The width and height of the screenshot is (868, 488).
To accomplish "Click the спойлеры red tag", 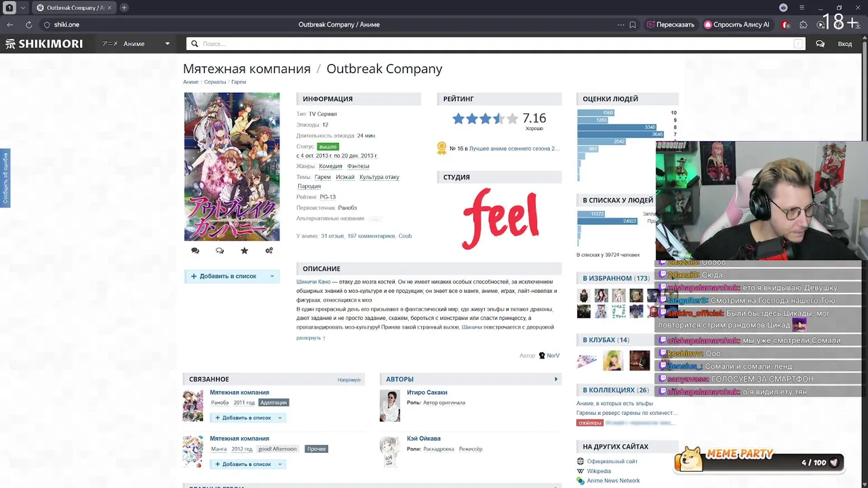I will click(589, 423).
